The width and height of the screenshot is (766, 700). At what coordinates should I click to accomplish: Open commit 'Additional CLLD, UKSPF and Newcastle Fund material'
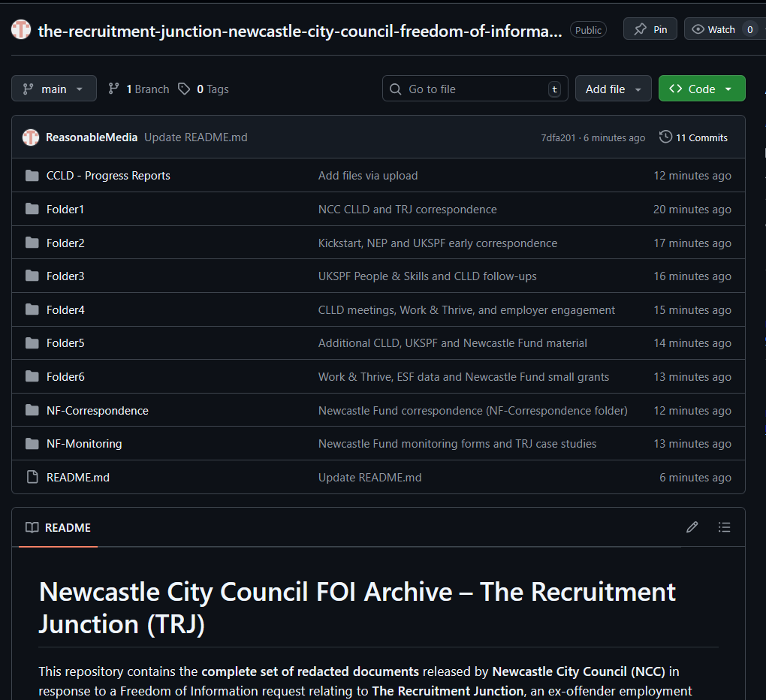452,343
